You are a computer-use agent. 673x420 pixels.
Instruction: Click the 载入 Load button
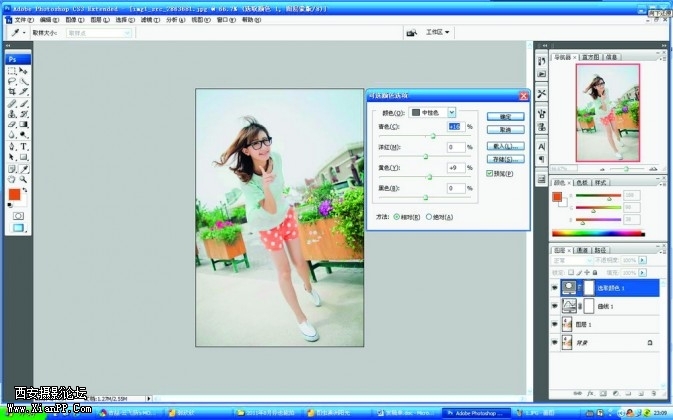[506, 146]
